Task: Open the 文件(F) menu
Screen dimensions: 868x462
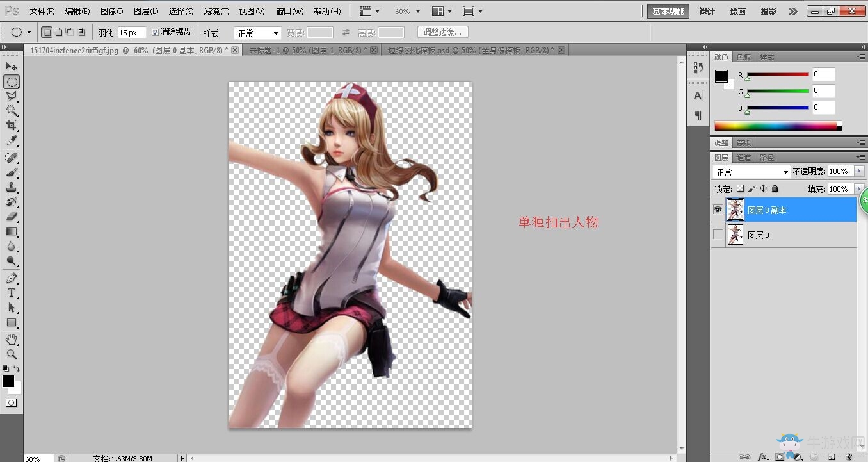Action: click(x=42, y=12)
